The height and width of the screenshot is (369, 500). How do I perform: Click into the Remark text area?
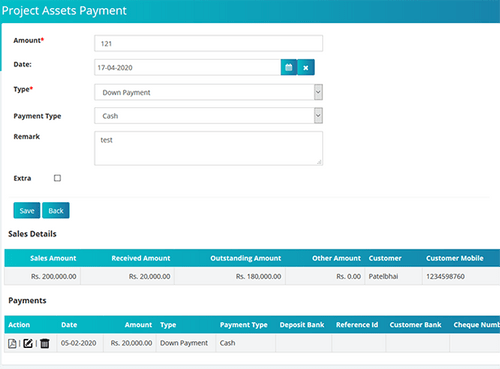pos(208,148)
